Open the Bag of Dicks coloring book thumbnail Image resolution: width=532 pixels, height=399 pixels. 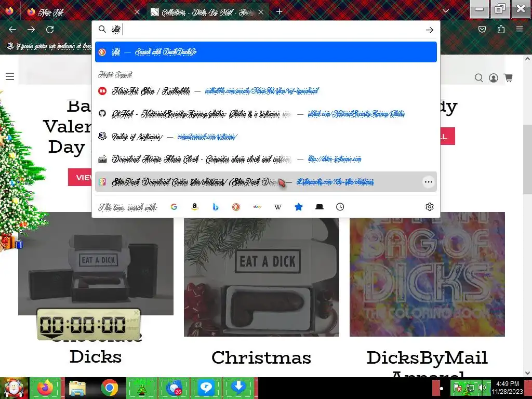click(427, 274)
